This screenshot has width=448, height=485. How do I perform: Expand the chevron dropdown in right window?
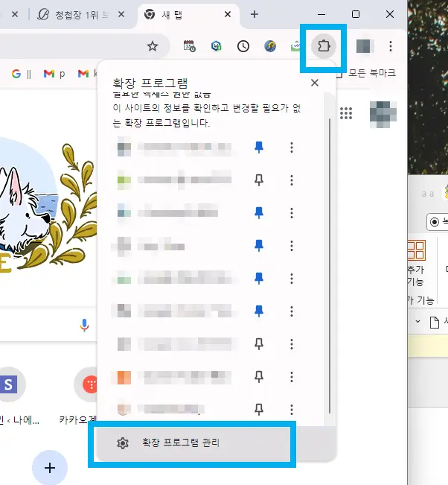[417, 321]
